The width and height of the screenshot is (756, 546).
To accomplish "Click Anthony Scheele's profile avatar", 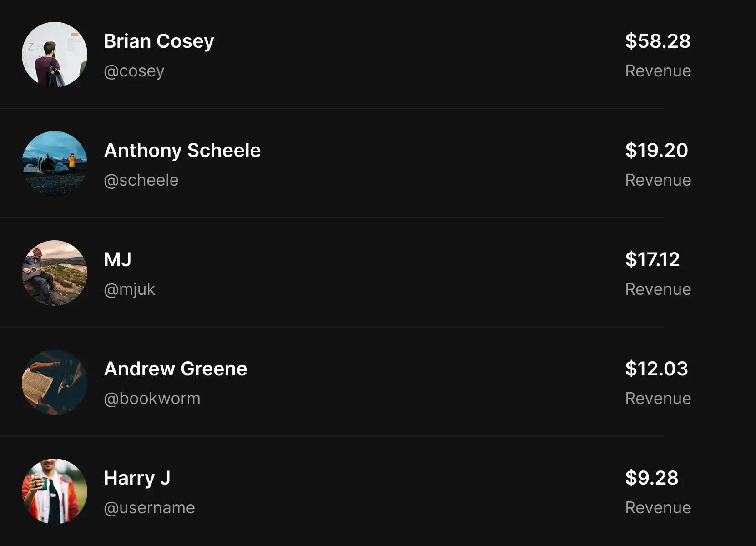I will click(x=55, y=164).
